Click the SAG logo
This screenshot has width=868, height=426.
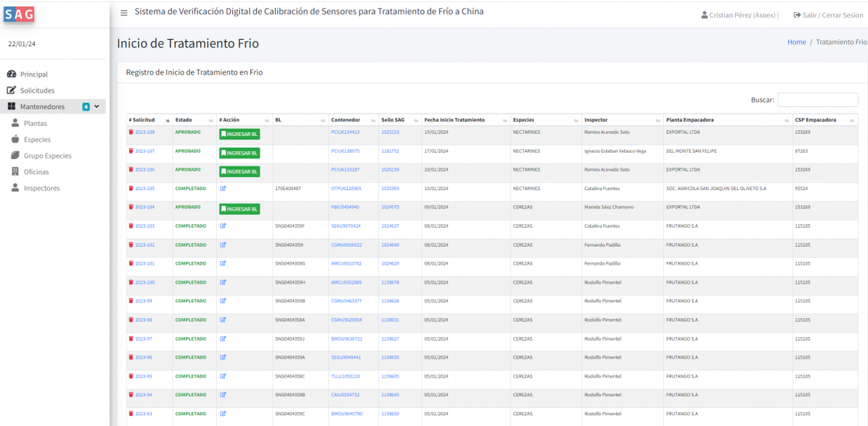point(20,13)
